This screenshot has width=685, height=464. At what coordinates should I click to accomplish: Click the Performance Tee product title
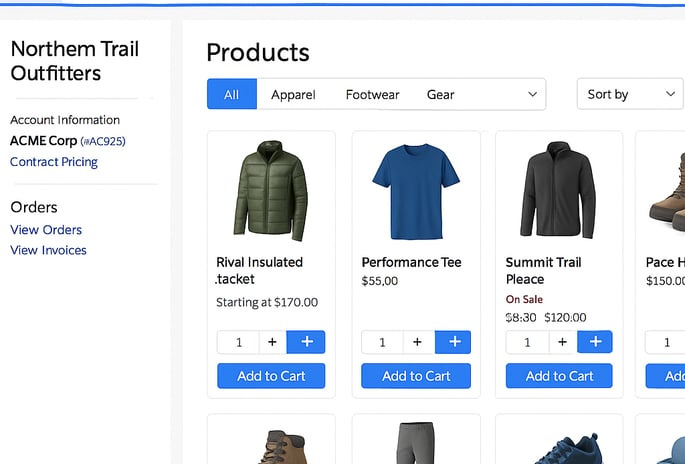tap(412, 262)
